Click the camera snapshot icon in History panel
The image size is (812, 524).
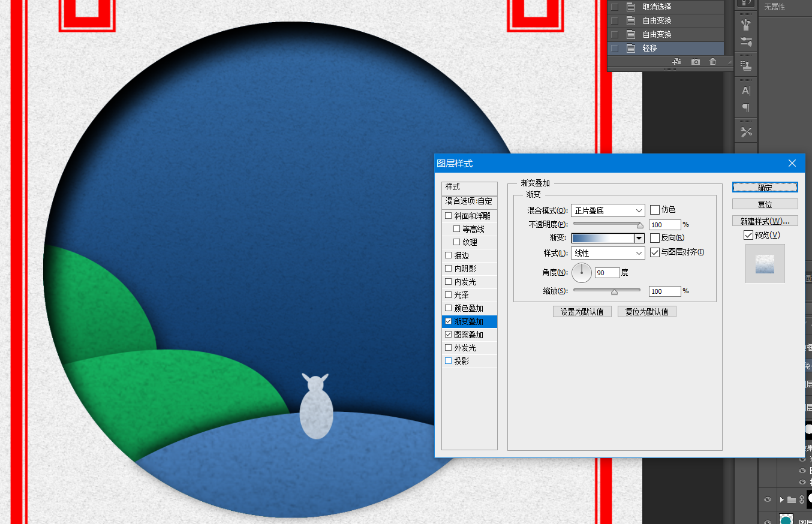coord(695,62)
